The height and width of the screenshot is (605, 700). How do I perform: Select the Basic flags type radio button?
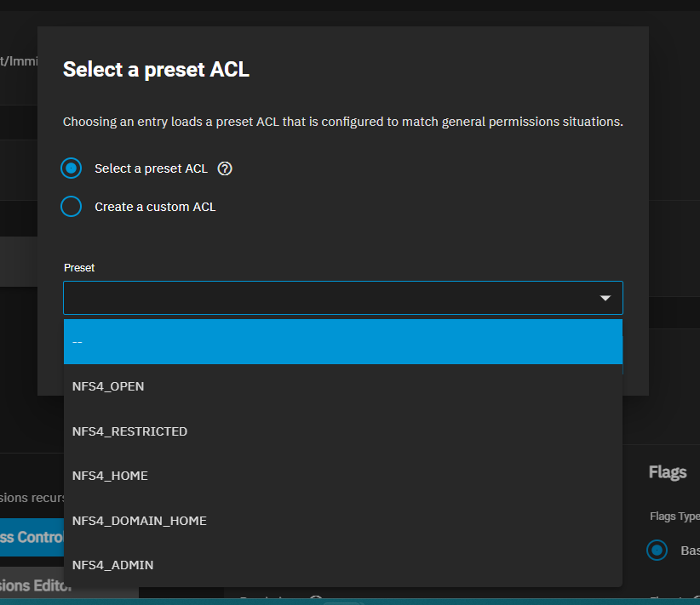click(657, 550)
